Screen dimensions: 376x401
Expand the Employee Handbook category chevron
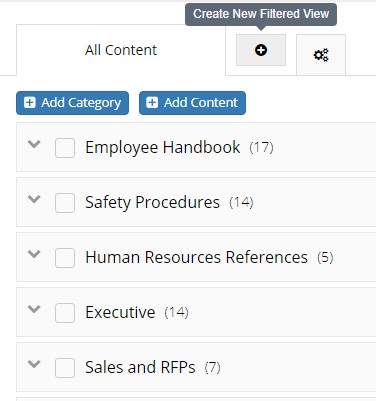tap(34, 144)
